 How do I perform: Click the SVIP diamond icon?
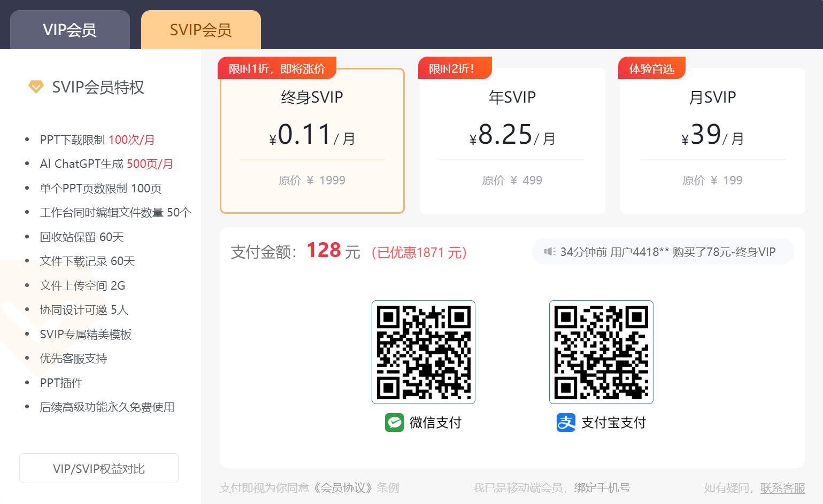[x=36, y=87]
